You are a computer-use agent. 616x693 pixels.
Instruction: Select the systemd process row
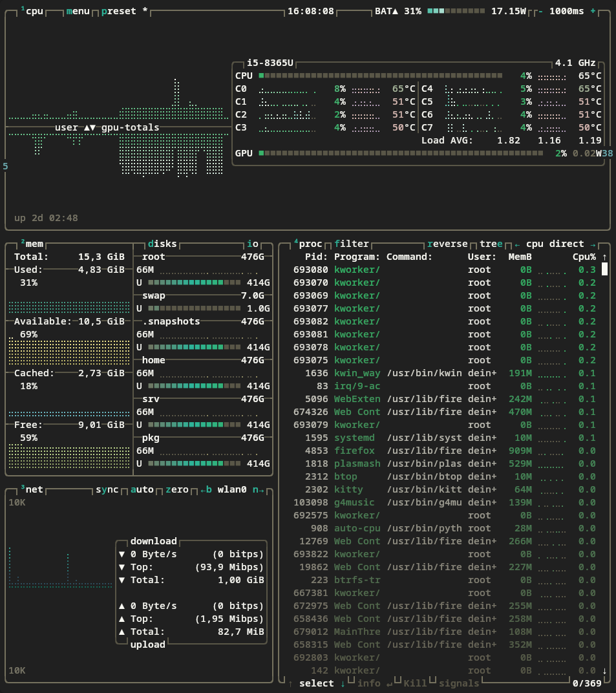[445, 438]
